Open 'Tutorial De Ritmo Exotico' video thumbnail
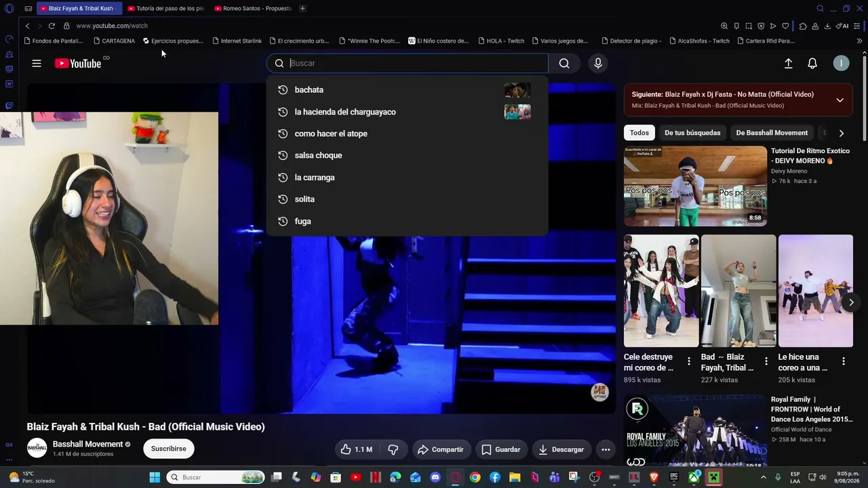The width and height of the screenshot is (868, 488). click(x=695, y=186)
